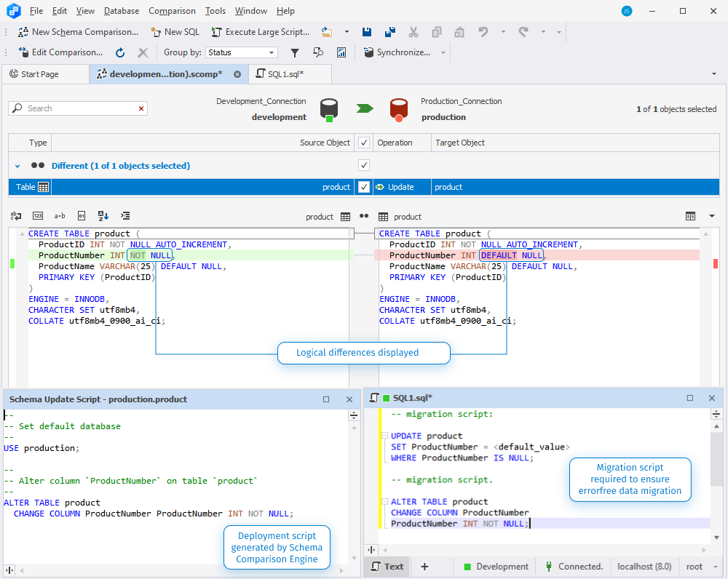The height and width of the screenshot is (579, 728).
Task: Click the JS user account icon
Action: 627,11
